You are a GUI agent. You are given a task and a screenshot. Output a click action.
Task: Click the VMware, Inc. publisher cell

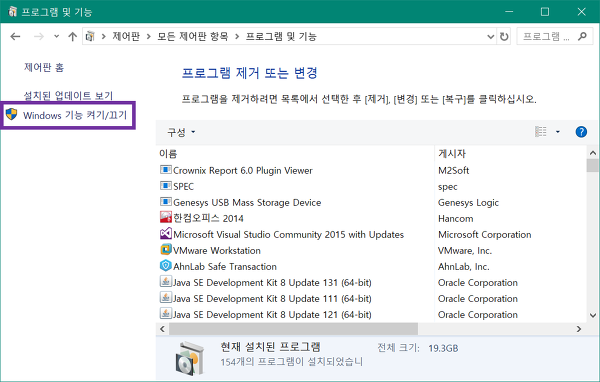(465, 250)
